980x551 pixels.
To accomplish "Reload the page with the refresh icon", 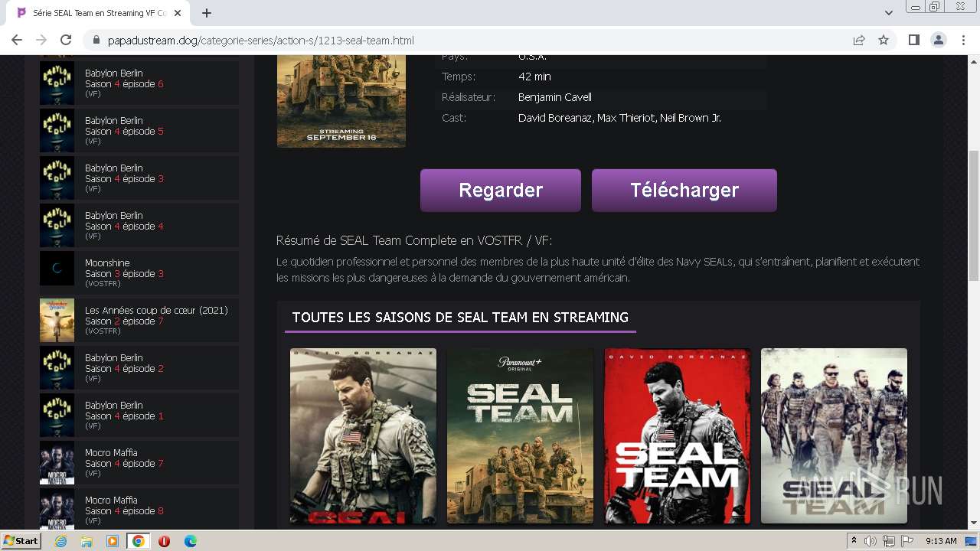I will pos(66,40).
